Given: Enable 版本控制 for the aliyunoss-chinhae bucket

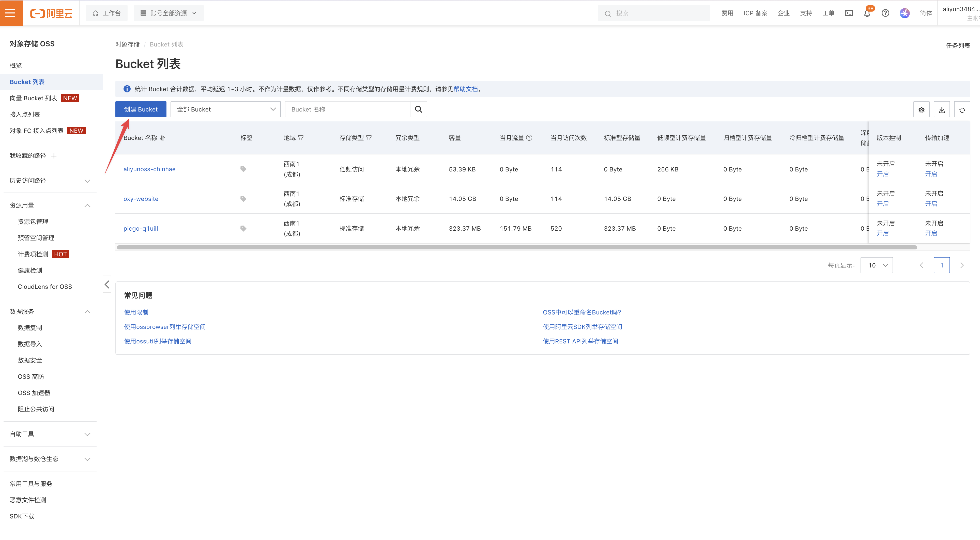Looking at the screenshot, I should pos(883,174).
